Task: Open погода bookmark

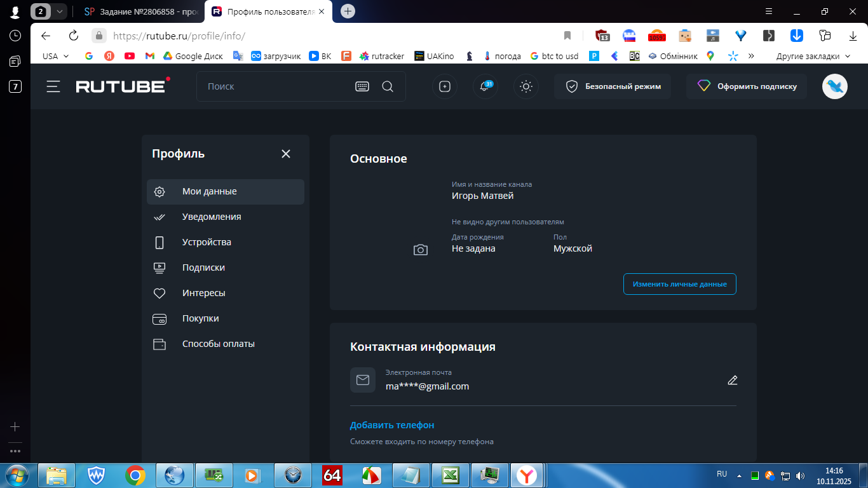Action: click(x=502, y=56)
